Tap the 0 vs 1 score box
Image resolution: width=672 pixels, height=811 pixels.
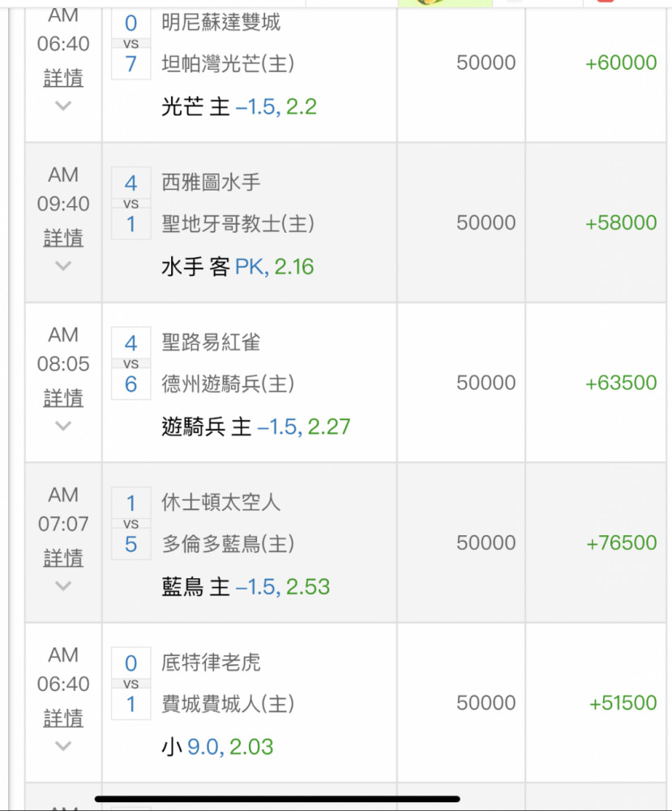pos(131,683)
